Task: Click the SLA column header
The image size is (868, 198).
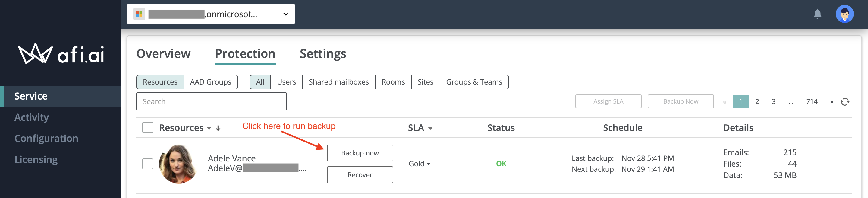Action: tap(416, 128)
